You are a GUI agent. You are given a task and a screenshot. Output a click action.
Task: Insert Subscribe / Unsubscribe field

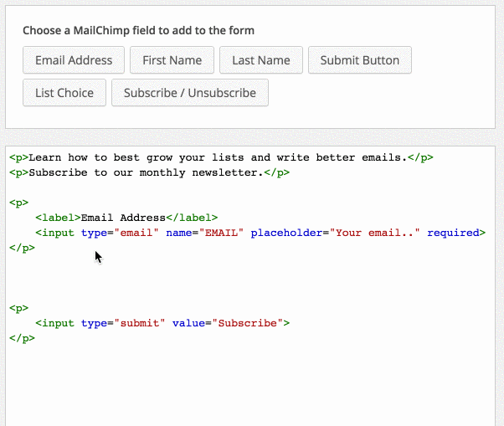(x=190, y=93)
